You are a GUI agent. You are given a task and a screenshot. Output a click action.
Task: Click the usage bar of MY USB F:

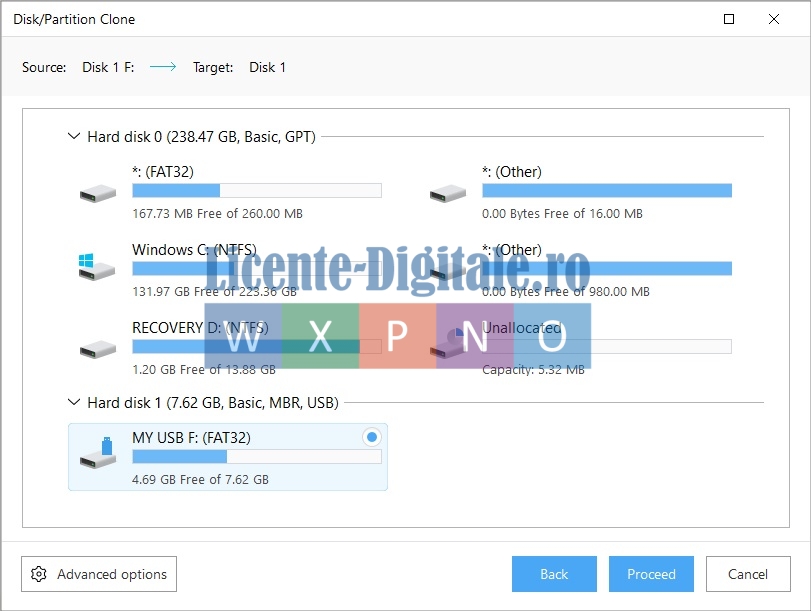(257, 456)
